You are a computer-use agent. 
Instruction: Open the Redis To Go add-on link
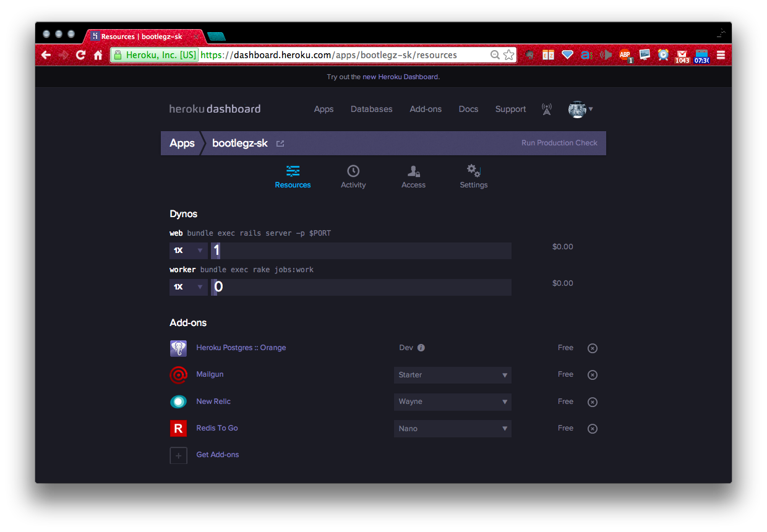[217, 428]
